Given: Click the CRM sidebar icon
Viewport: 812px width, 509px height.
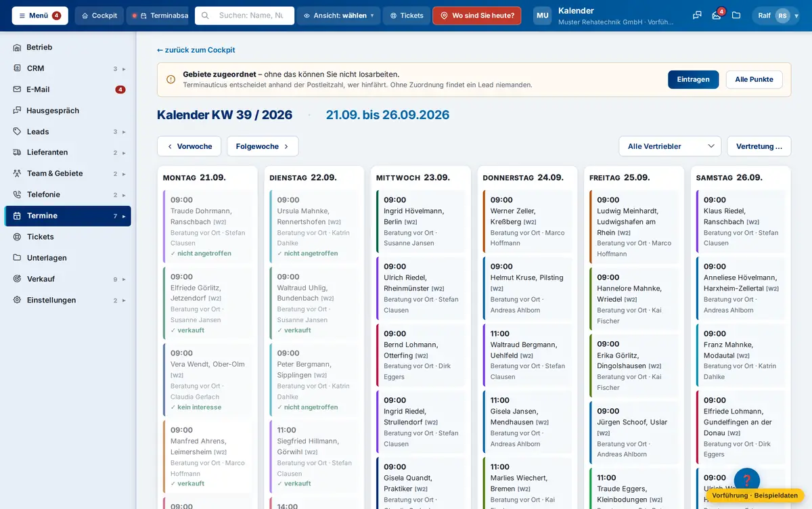Looking at the screenshot, I should point(17,68).
